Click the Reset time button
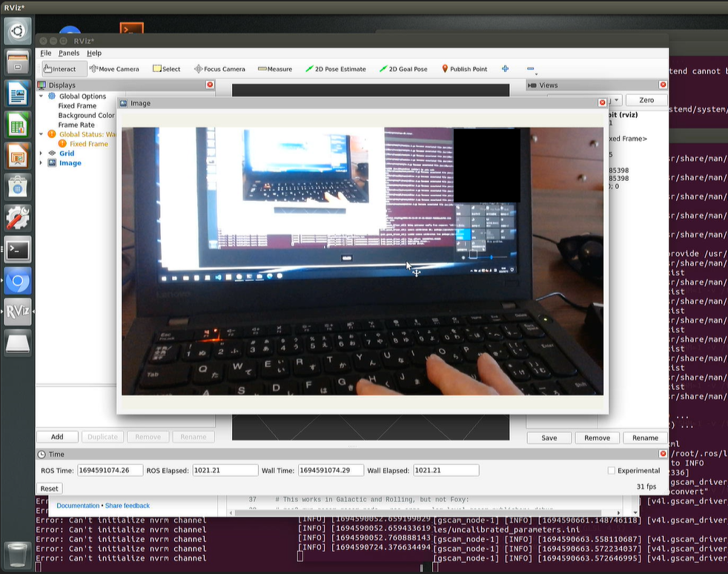The image size is (728, 574). pyautogui.click(x=49, y=488)
